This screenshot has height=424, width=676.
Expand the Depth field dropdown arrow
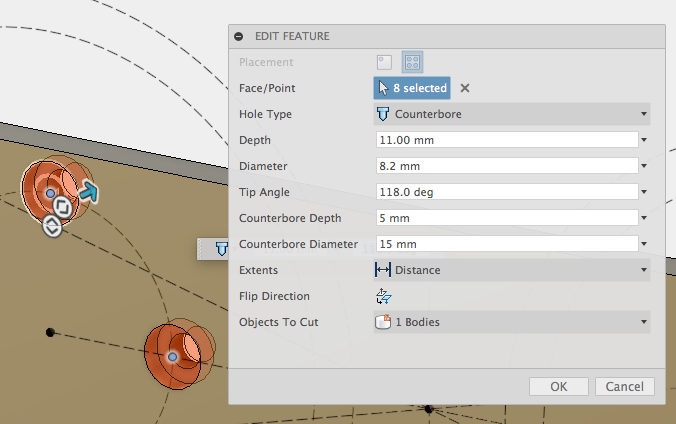tap(644, 140)
